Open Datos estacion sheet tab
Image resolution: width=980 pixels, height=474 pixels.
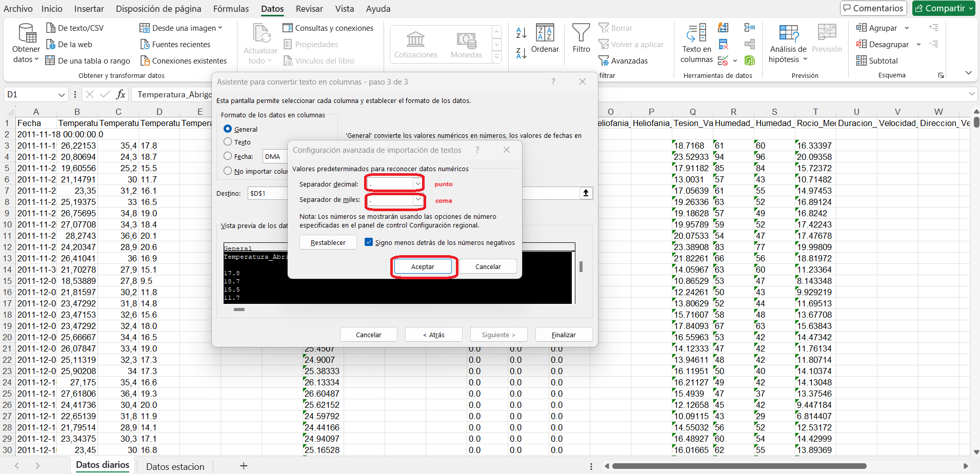(x=175, y=466)
